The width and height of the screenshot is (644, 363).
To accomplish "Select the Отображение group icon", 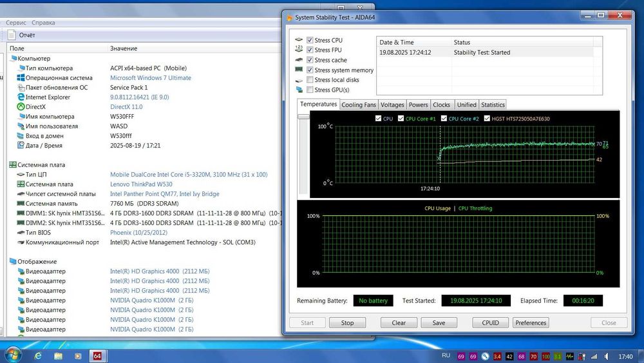I will click(13, 261).
